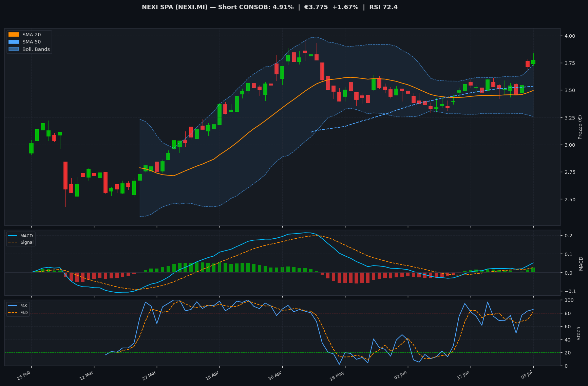Image resolution: width=588 pixels, height=386 pixels.
Task: Click the "2.50" price axis value
Action: point(569,199)
